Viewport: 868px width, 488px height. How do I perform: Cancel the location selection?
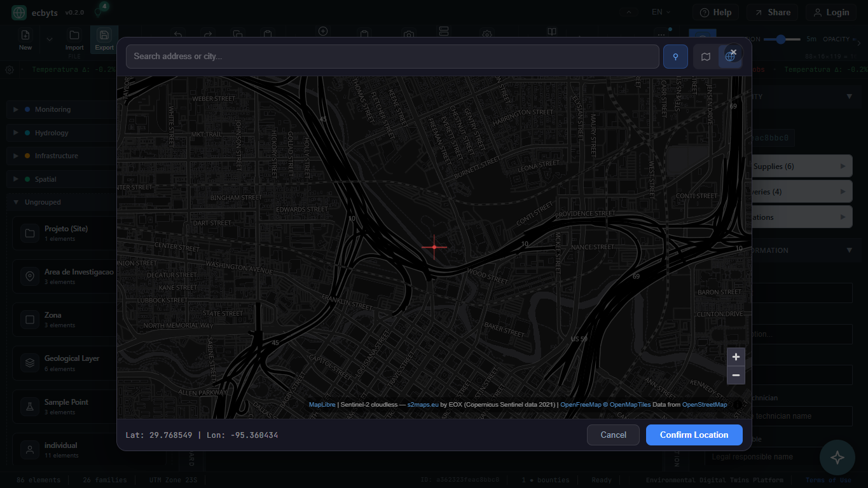(614, 435)
